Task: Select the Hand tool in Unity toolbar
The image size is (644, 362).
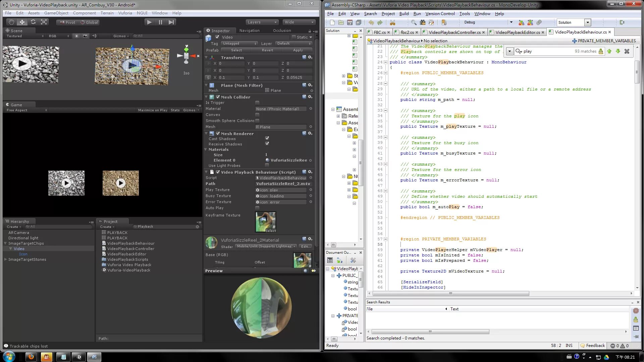Action: click(11, 22)
